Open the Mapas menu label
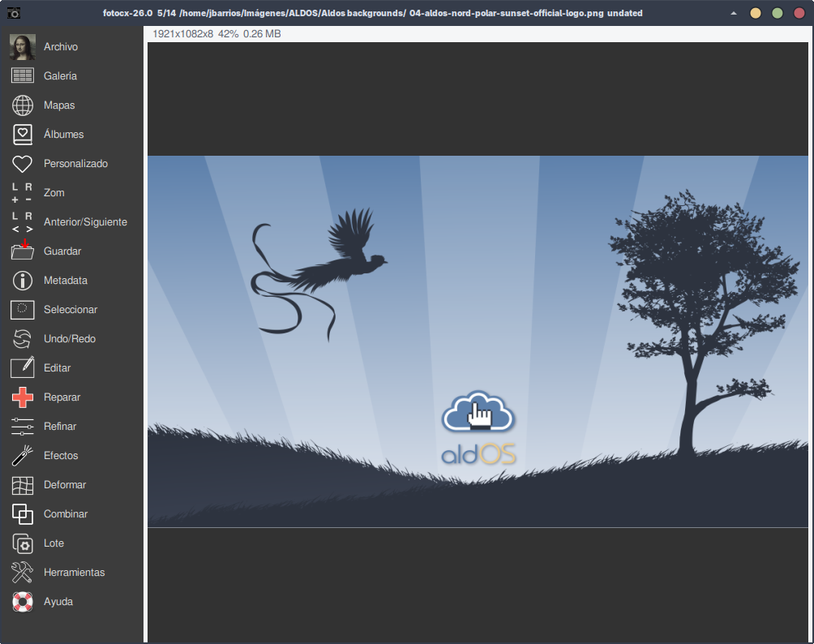This screenshot has width=814, height=644. pyautogui.click(x=59, y=105)
